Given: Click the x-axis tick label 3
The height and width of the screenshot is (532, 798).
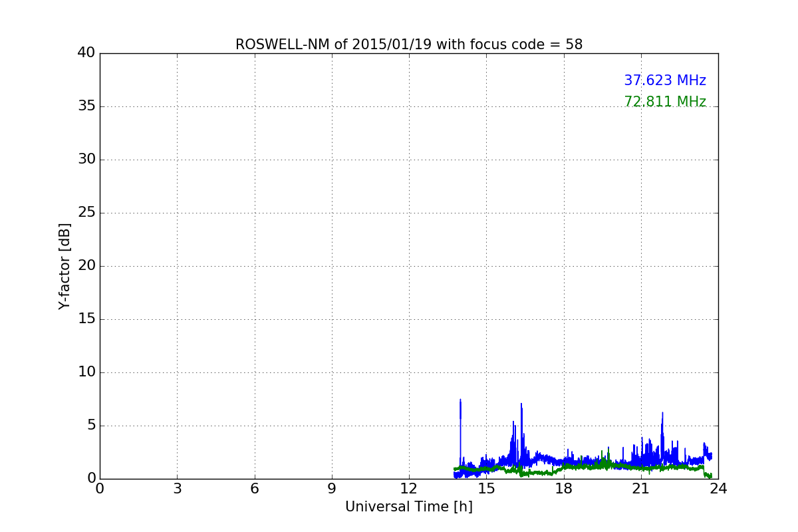Looking at the screenshot, I should tap(177, 489).
